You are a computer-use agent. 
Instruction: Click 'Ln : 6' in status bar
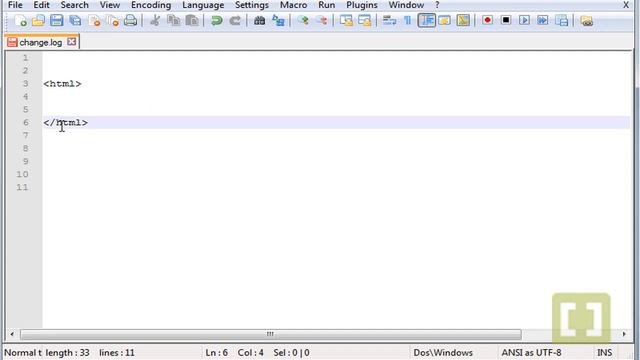[x=217, y=353]
